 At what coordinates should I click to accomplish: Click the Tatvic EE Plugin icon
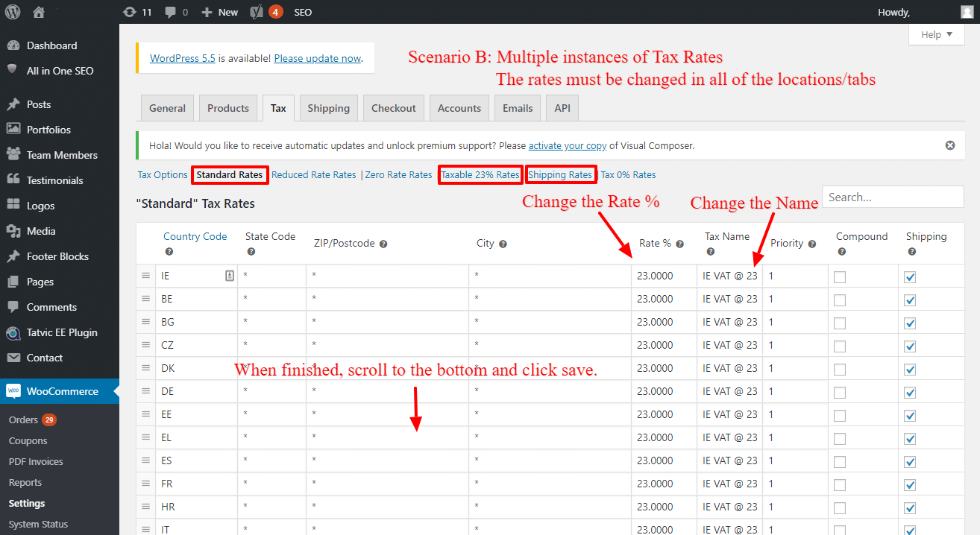tap(13, 332)
